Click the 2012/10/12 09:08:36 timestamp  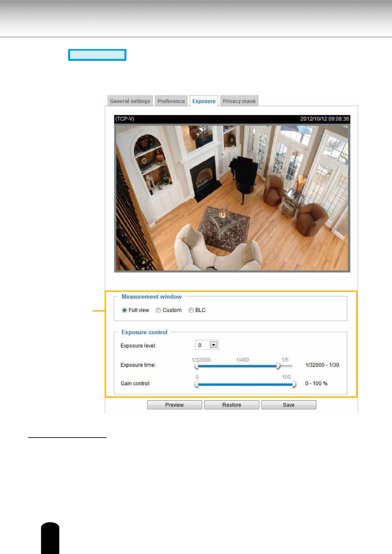point(325,119)
